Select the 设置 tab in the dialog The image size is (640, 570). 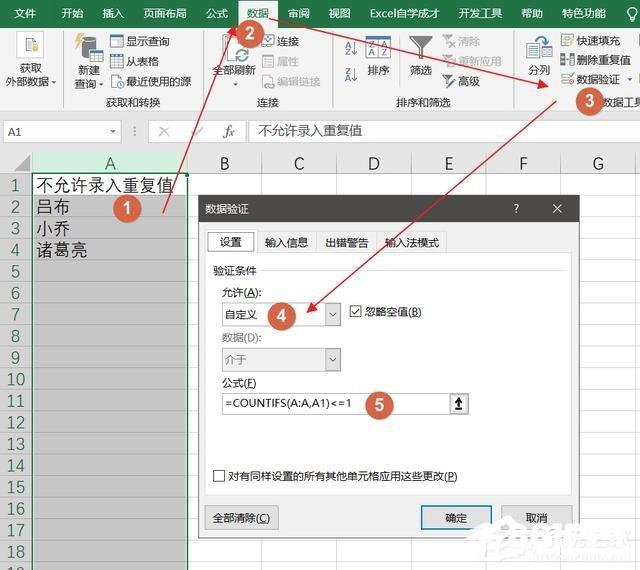click(x=231, y=242)
